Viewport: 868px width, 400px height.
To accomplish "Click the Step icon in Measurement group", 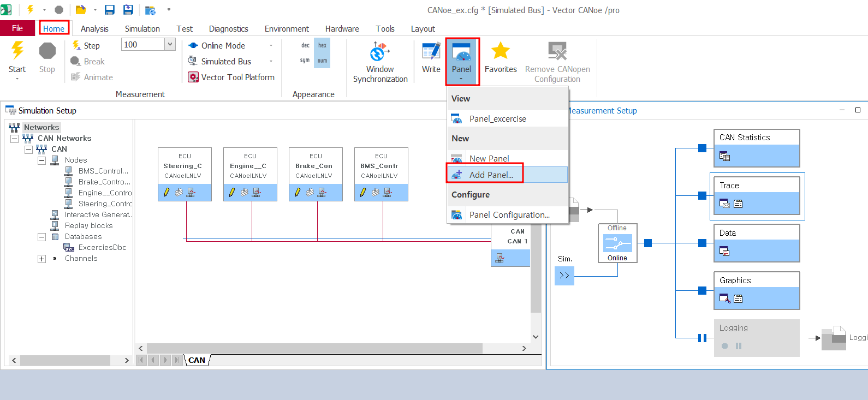I will point(76,45).
